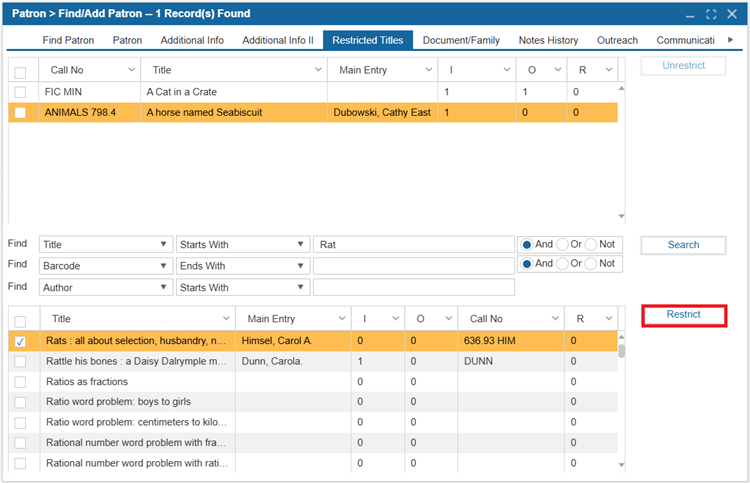
Task: Open lower Call No column filter chevron
Action: click(555, 318)
